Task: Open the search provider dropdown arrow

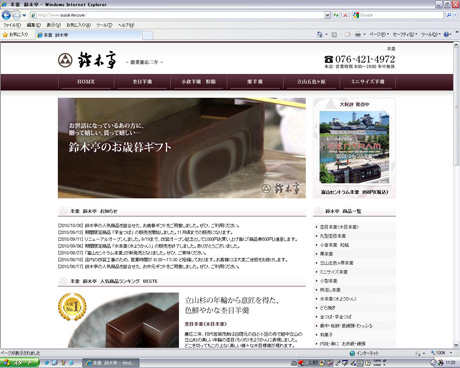Action: point(455,15)
